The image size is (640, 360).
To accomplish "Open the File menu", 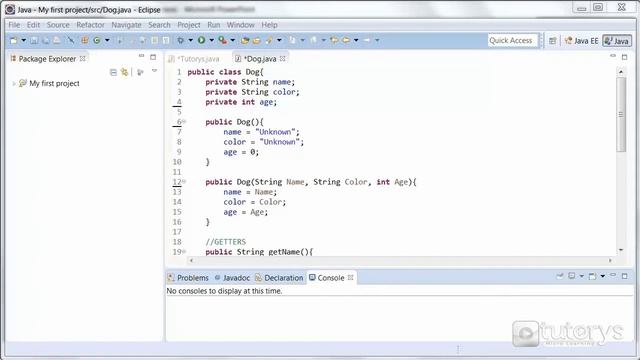I will (x=14, y=25).
